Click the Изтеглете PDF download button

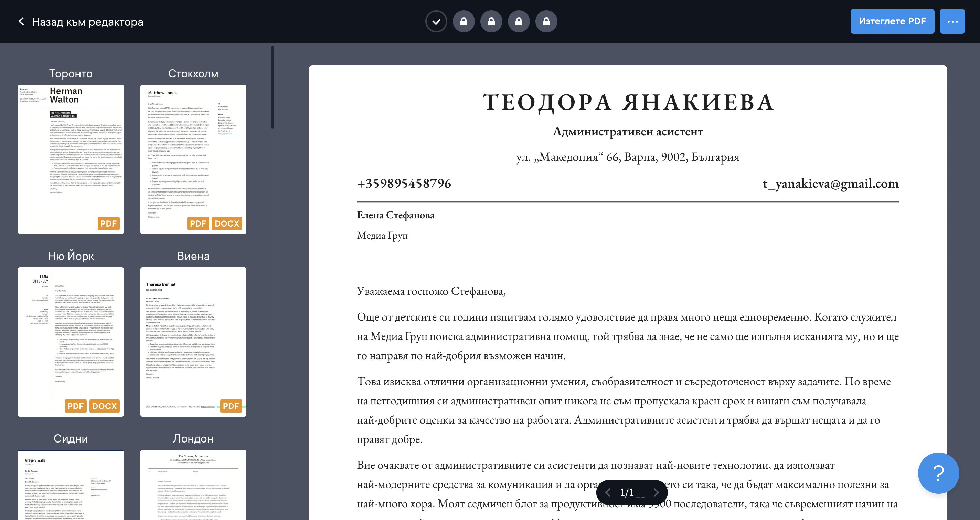(x=892, y=21)
